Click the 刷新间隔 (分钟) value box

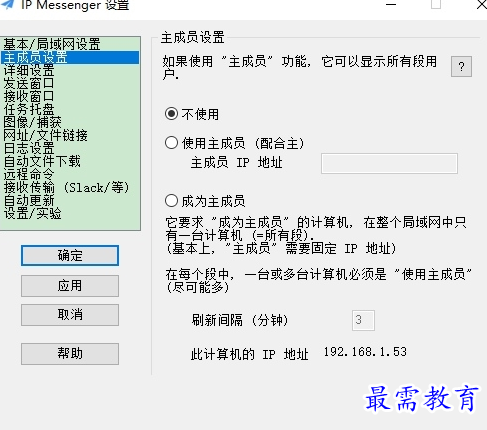coord(363,320)
